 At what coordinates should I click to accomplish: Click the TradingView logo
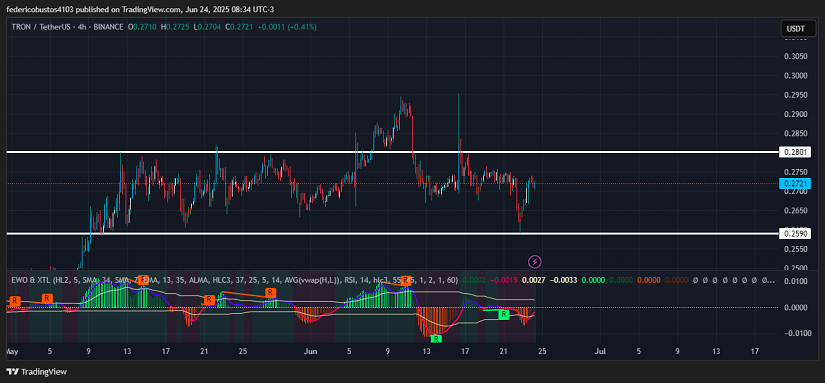point(37,372)
